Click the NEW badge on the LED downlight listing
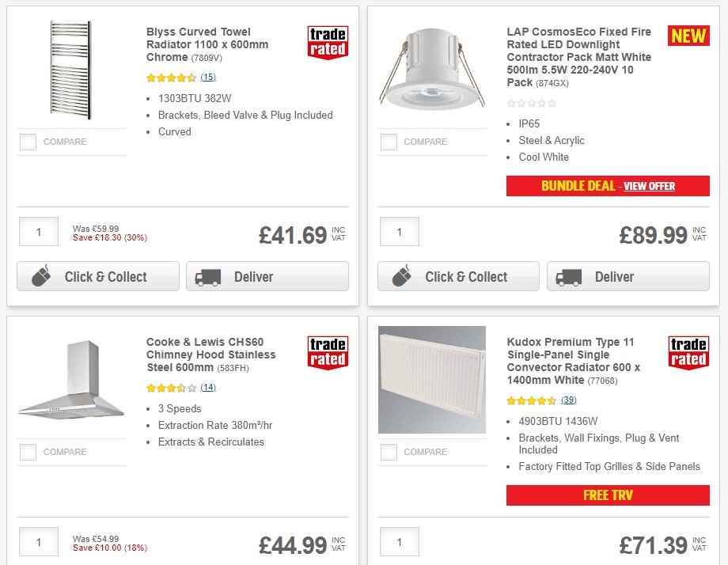This screenshot has height=565, width=728. coord(688,36)
